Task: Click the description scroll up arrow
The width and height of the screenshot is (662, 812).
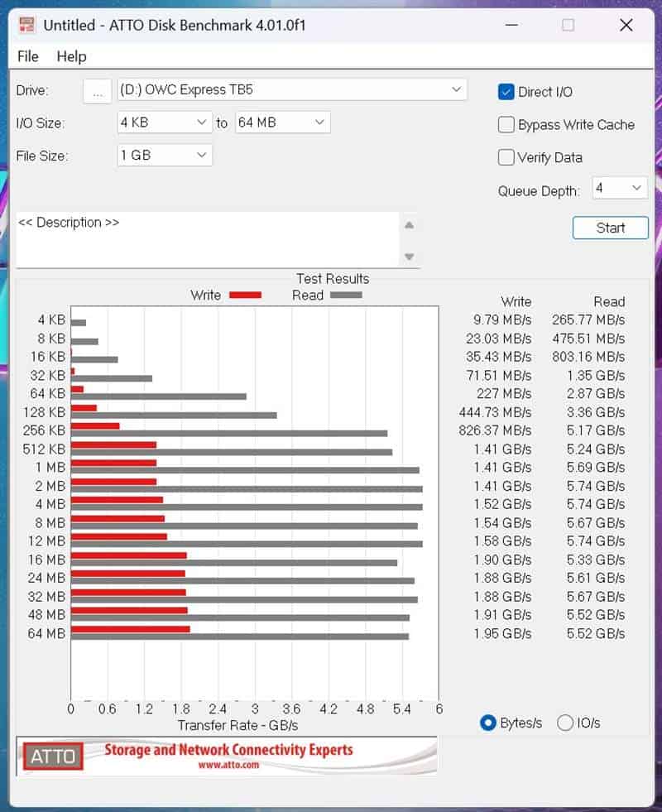Action: (x=409, y=225)
